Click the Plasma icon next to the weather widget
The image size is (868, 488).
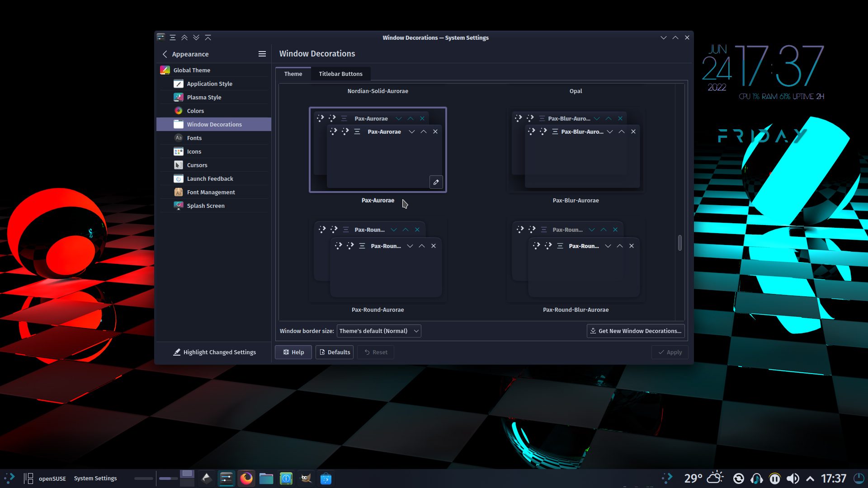(x=667, y=478)
